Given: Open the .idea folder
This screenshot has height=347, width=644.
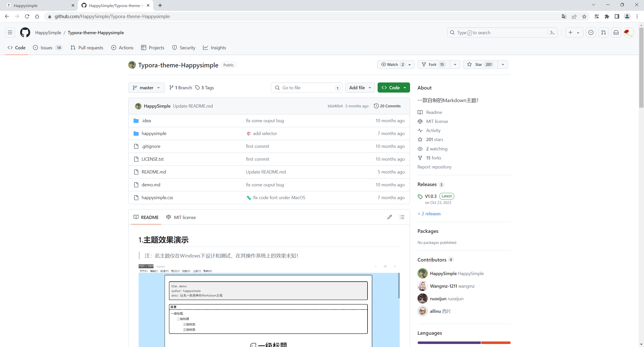Looking at the screenshot, I should tap(146, 121).
